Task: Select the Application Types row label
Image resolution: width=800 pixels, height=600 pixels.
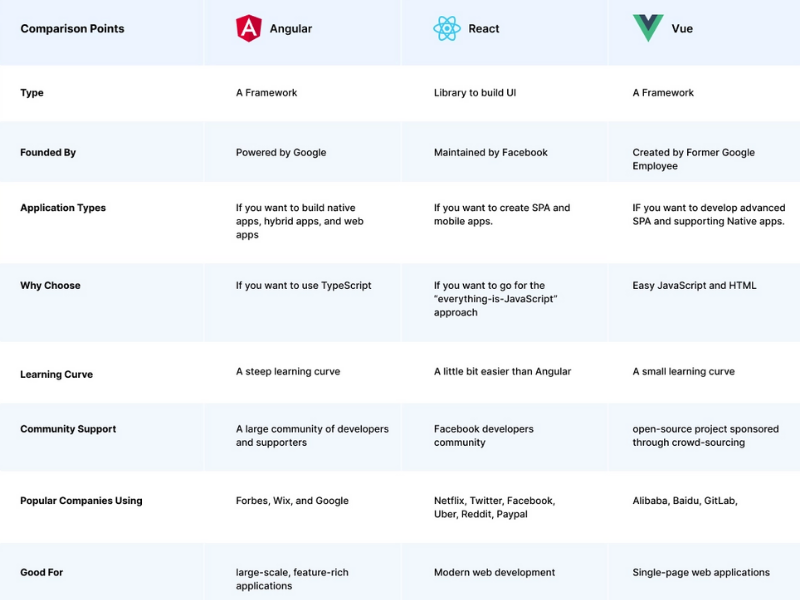Action: coord(63,208)
